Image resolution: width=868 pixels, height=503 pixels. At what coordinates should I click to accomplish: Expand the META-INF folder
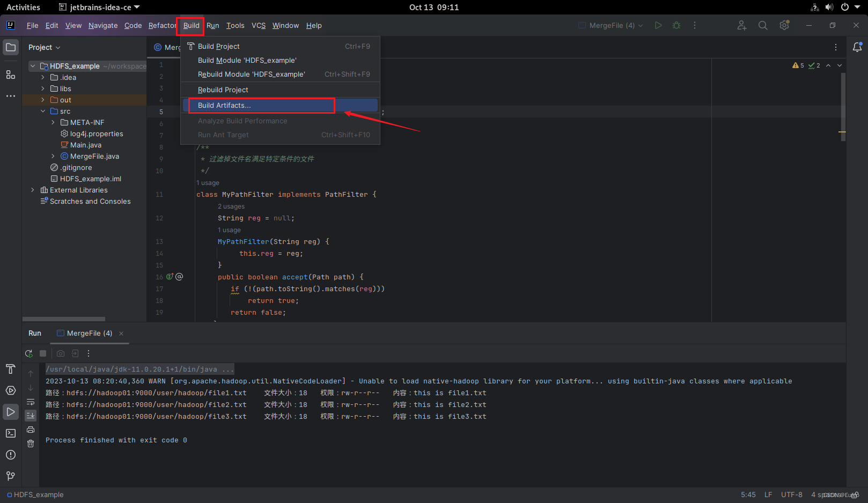(52, 122)
